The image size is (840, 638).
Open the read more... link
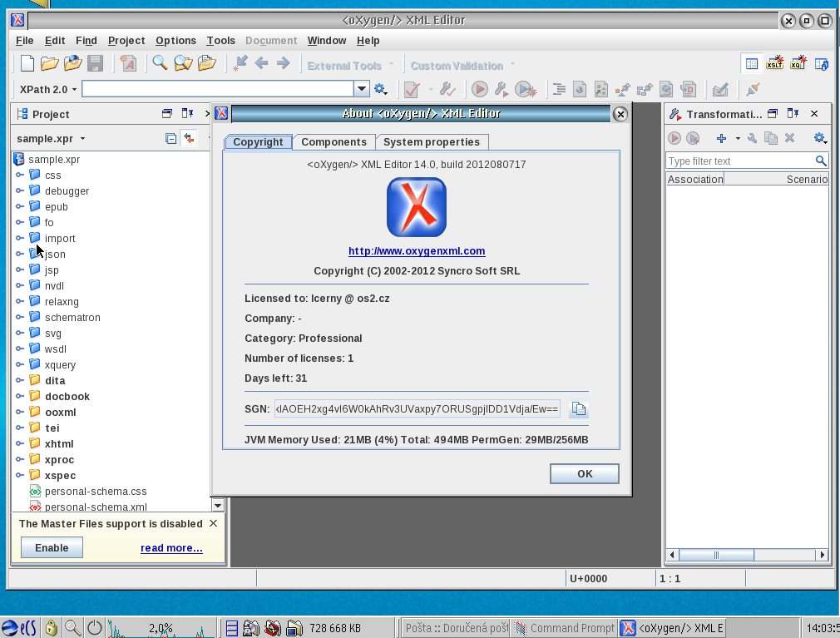click(x=171, y=548)
